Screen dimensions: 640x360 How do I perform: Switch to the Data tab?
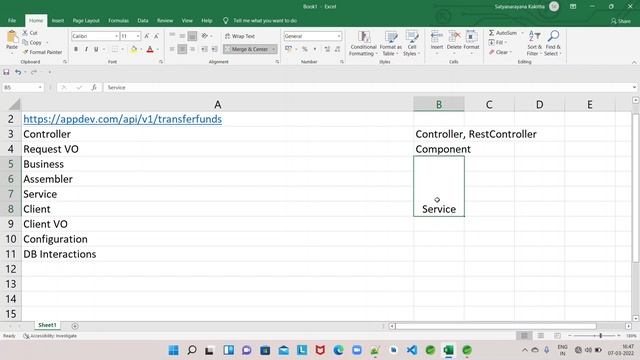click(x=143, y=20)
